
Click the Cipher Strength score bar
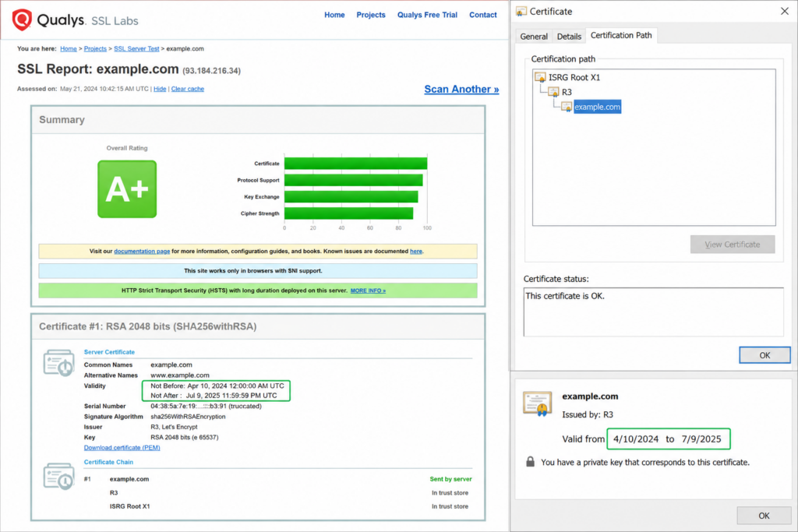[x=348, y=213]
